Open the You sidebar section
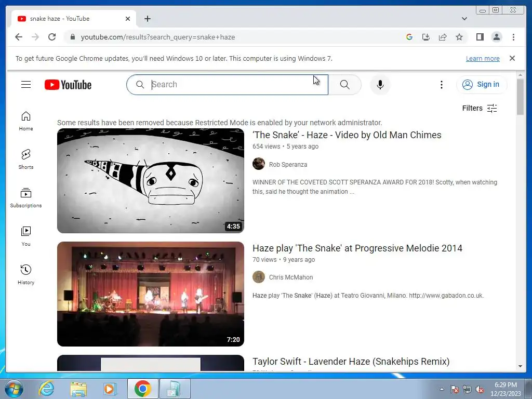The width and height of the screenshot is (532, 399). coord(26,236)
